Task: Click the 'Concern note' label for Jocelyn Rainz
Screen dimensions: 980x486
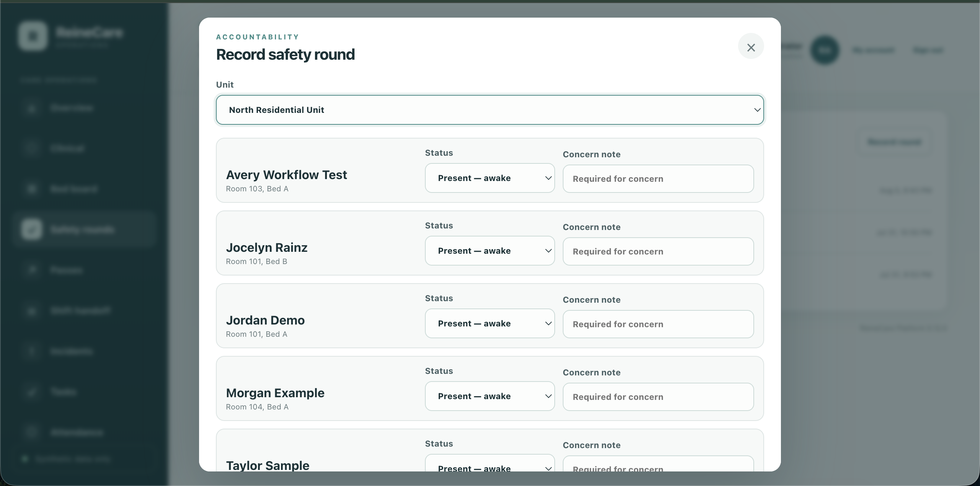Action: point(591,227)
